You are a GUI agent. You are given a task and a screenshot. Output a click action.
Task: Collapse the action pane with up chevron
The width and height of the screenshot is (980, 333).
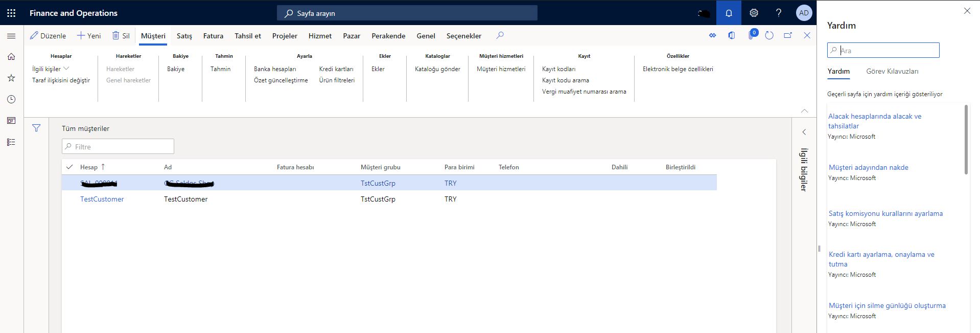(x=805, y=111)
